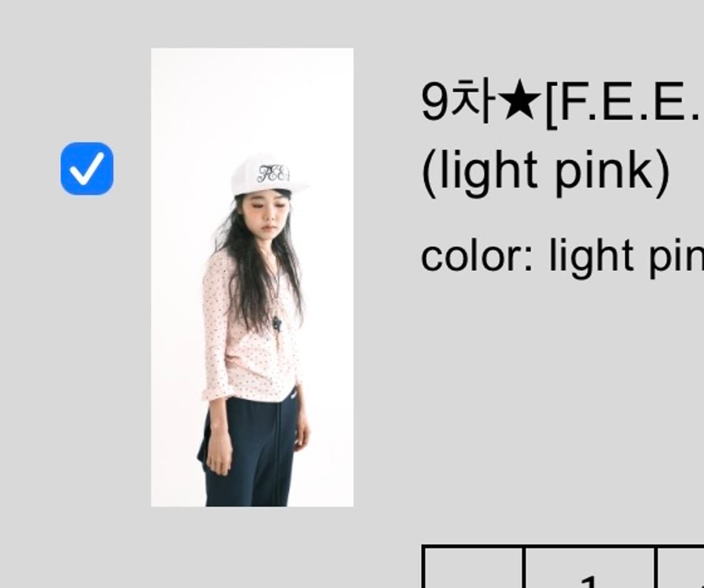
Task: Click the white checkmark icon
Action: tap(87, 168)
